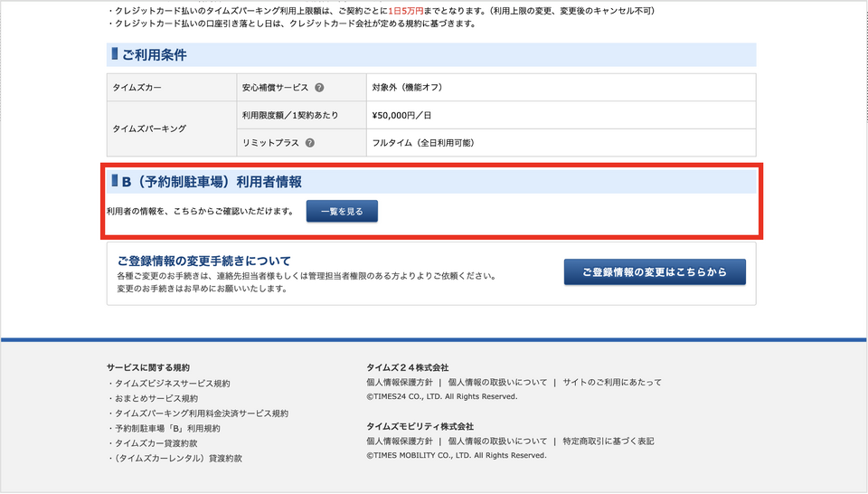The height and width of the screenshot is (494, 868).
Task: Click the ©TIMES MOBILITY CO., LTD. copyright text
Action: [x=456, y=455]
